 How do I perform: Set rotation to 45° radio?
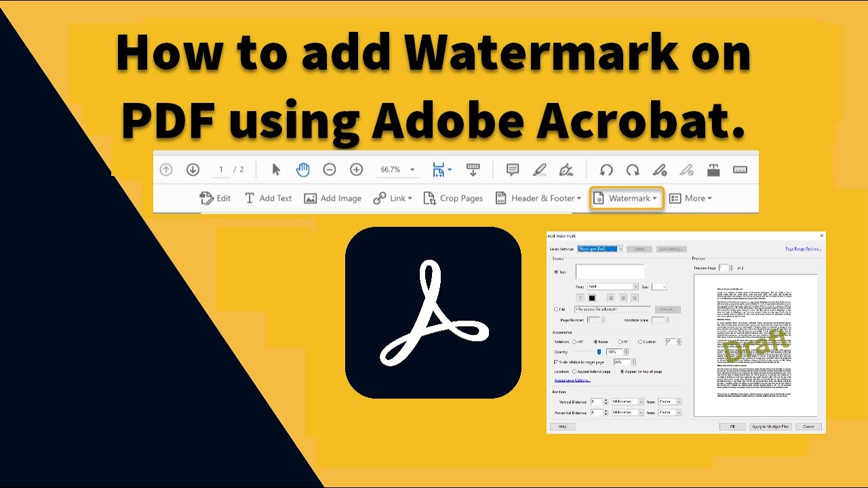pos(621,342)
